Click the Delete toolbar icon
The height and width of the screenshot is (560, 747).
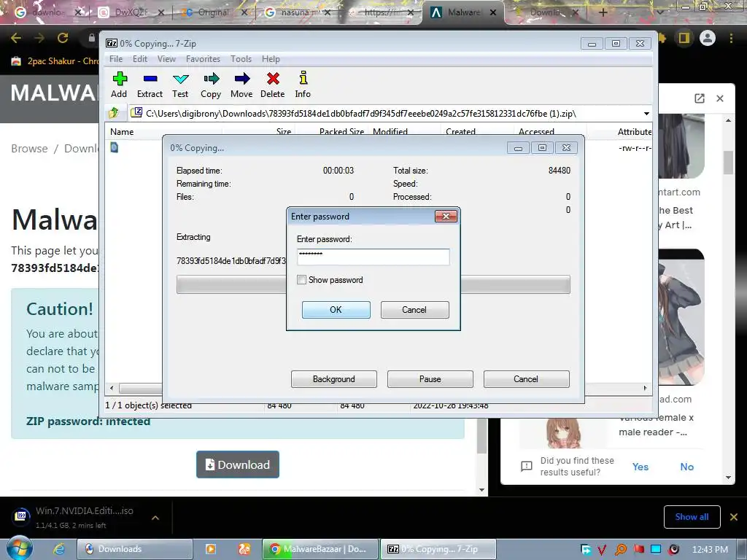point(273,85)
